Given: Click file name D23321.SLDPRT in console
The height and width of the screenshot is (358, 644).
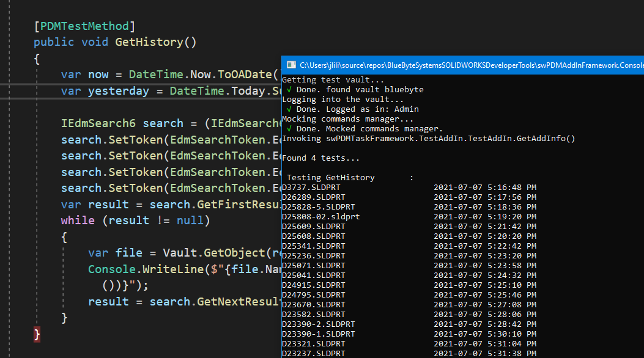Looking at the screenshot, I should 314,344.
